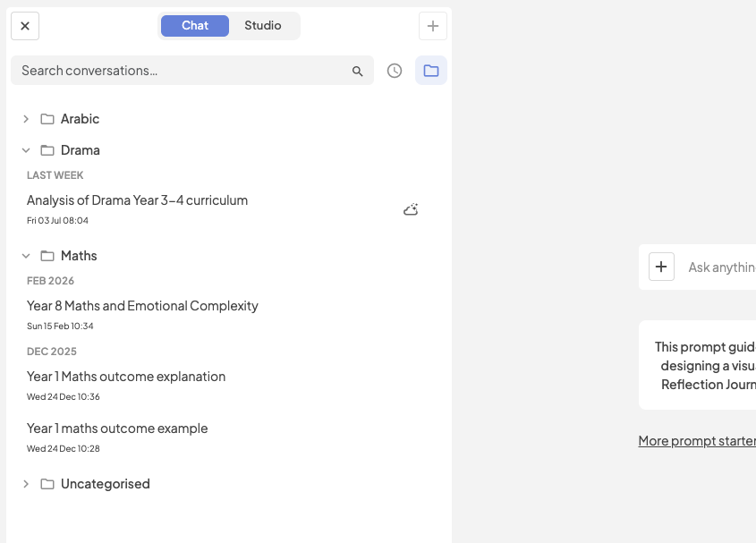Switch to the Studio tab
Image resolution: width=756 pixels, height=543 pixels.
[263, 26]
